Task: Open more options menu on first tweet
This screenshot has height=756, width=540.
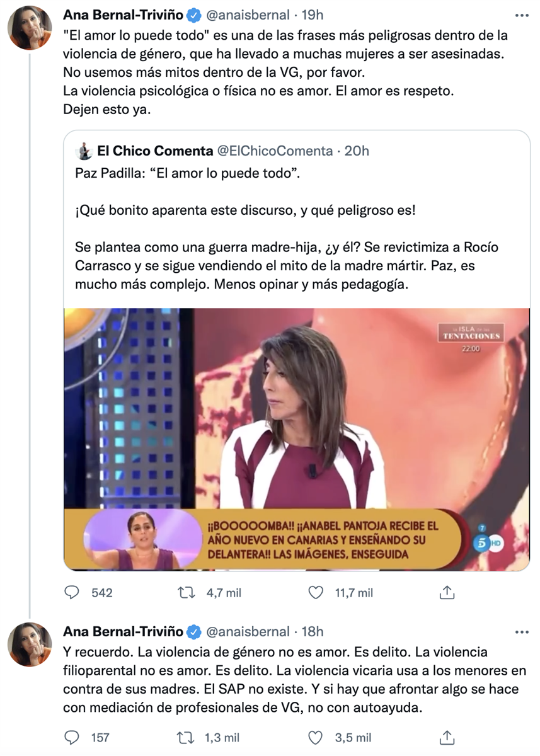Action: tap(522, 15)
